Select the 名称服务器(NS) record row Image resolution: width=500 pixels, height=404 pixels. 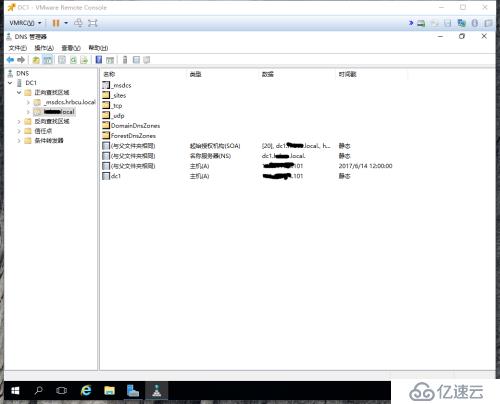(227, 156)
